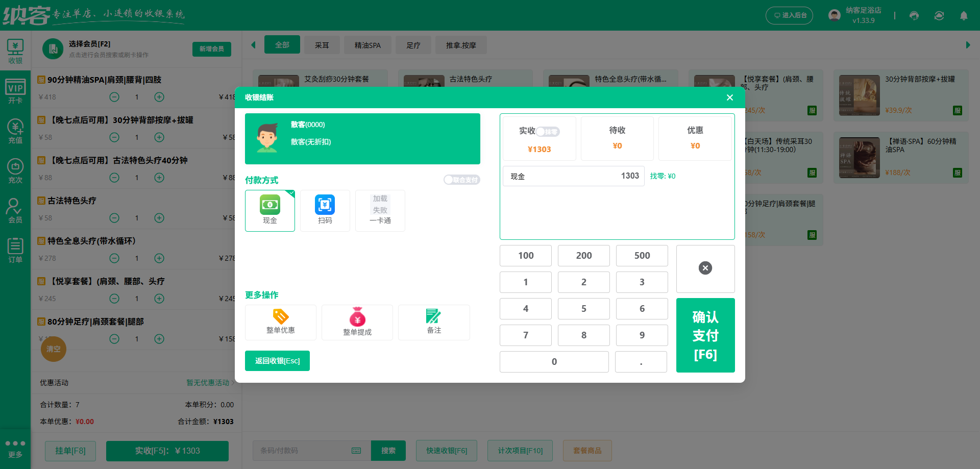Select the 现金 cash payment method
This screenshot has width=980, height=469.
pyautogui.click(x=269, y=210)
